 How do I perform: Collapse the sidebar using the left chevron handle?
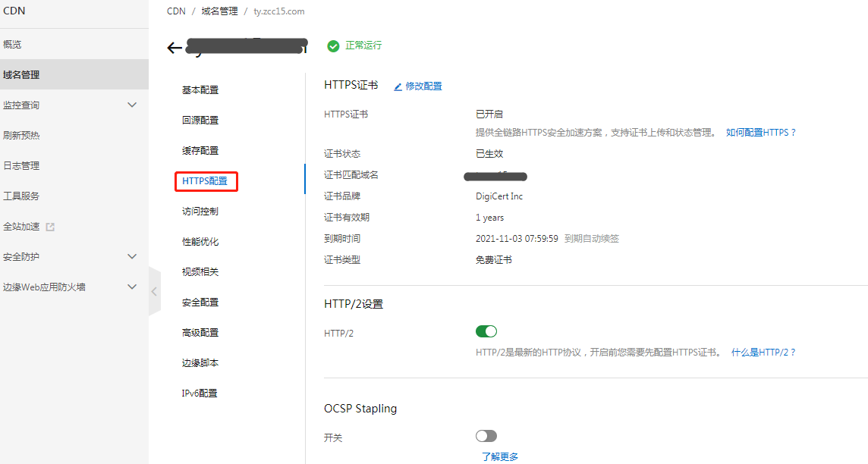pos(154,291)
